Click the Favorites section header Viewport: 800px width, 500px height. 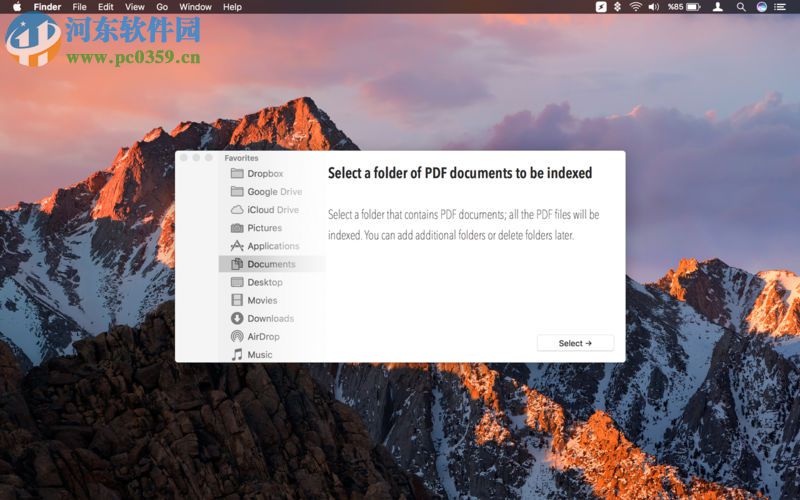(241, 158)
